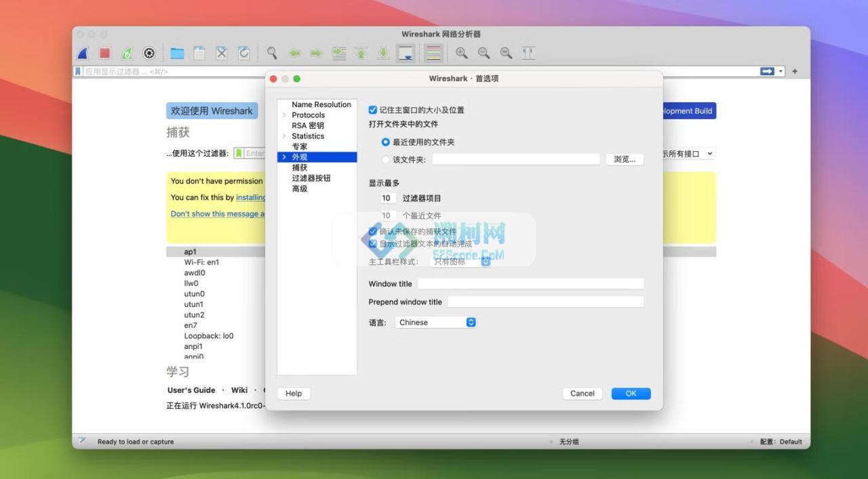Select Loopback: lo0 interface row
Viewport: 868px width, 479px height.
click(x=209, y=336)
